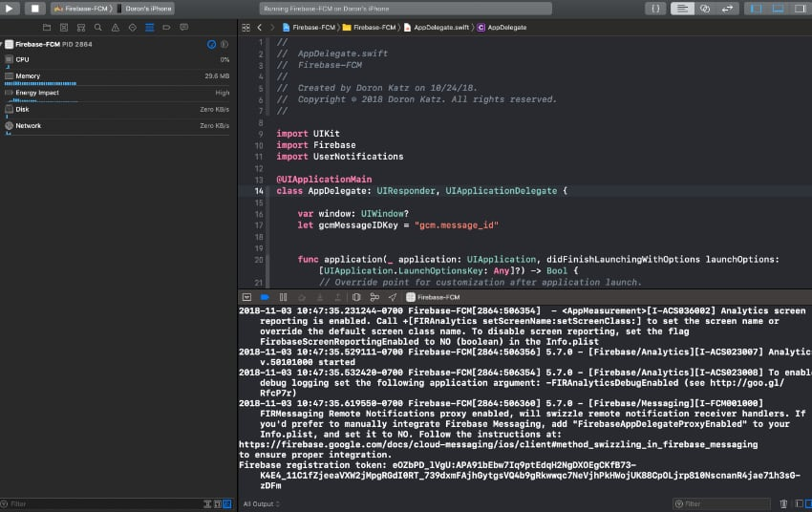Click the firebase.google.com cloud-messaging docs URL
812x512 pixels.
(x=498, y=445)
